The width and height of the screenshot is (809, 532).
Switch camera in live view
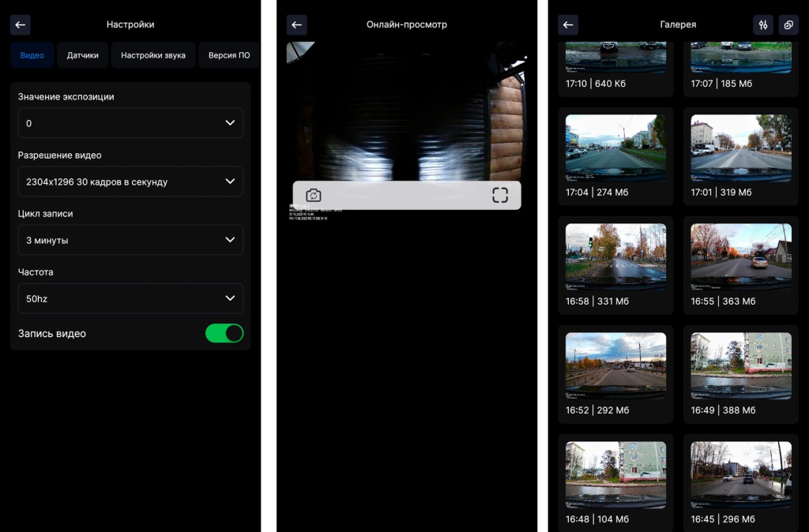click(x=314, y=195)
